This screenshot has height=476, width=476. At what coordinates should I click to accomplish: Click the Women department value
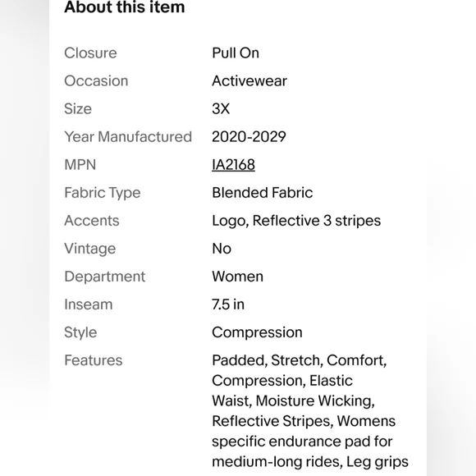click(x=238, y=277)
